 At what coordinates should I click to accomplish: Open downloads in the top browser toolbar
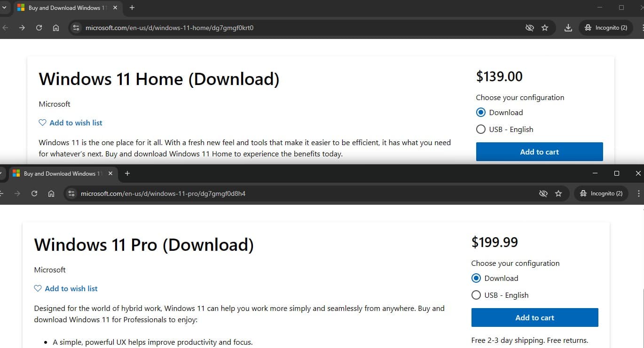coord(568,28)
